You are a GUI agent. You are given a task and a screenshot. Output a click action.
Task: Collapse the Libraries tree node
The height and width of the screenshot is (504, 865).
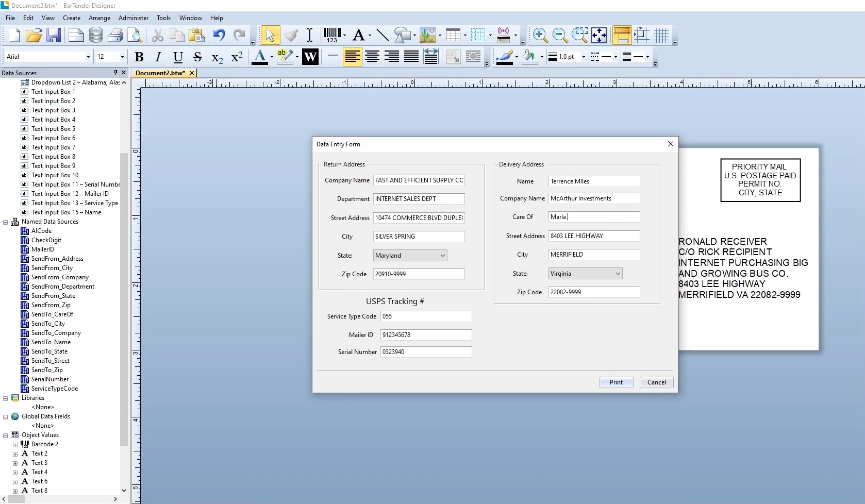click(x=6, y=398)
